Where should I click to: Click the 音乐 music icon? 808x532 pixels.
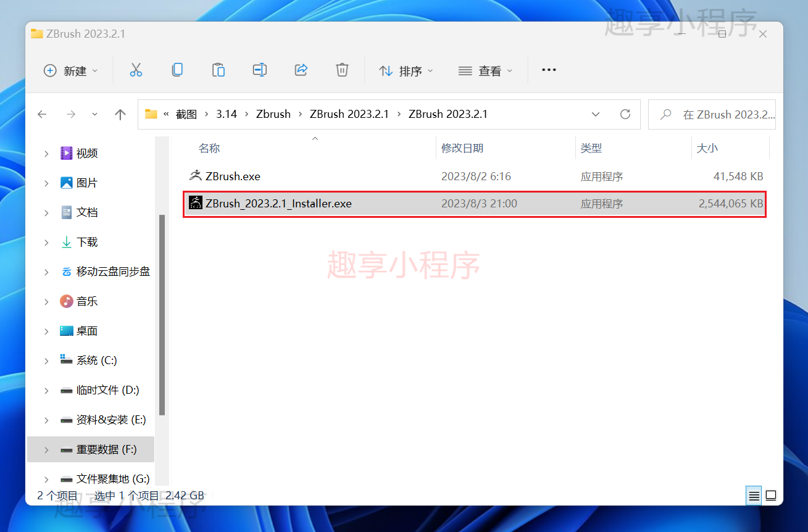coord(67,301)
